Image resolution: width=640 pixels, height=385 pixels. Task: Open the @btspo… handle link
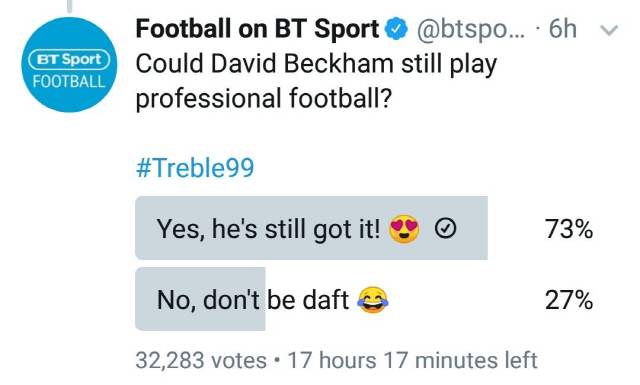(x=471, y=30)
